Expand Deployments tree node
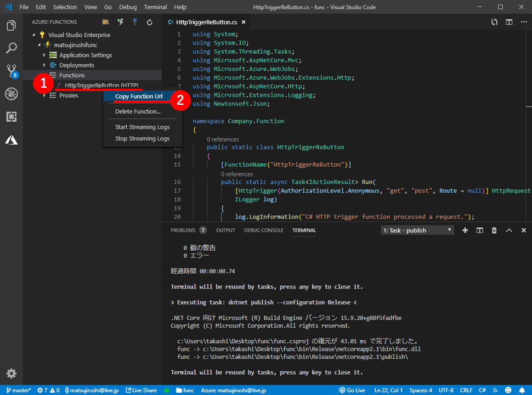The image size is (532, 395). (x=44, y=65)
